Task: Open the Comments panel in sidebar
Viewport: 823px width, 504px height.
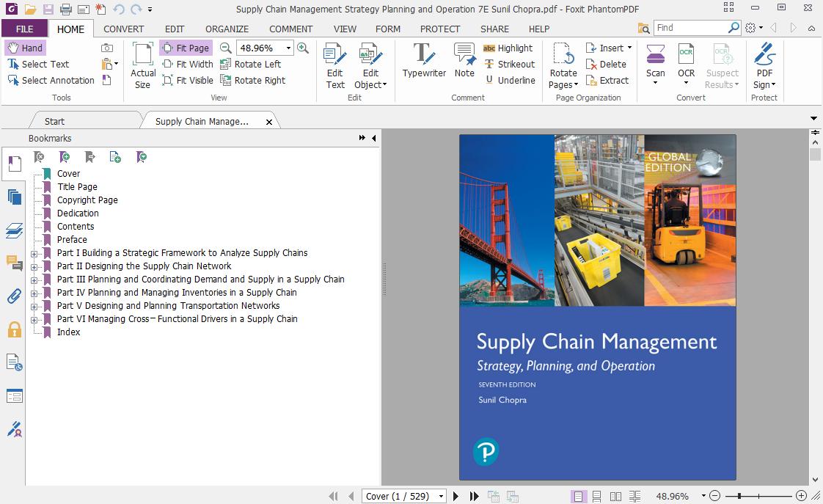Action: point(14,263)
